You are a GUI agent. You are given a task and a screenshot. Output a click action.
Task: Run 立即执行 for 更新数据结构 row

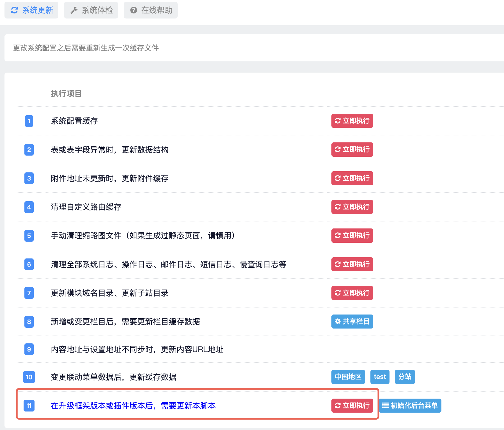click(352, 149)
